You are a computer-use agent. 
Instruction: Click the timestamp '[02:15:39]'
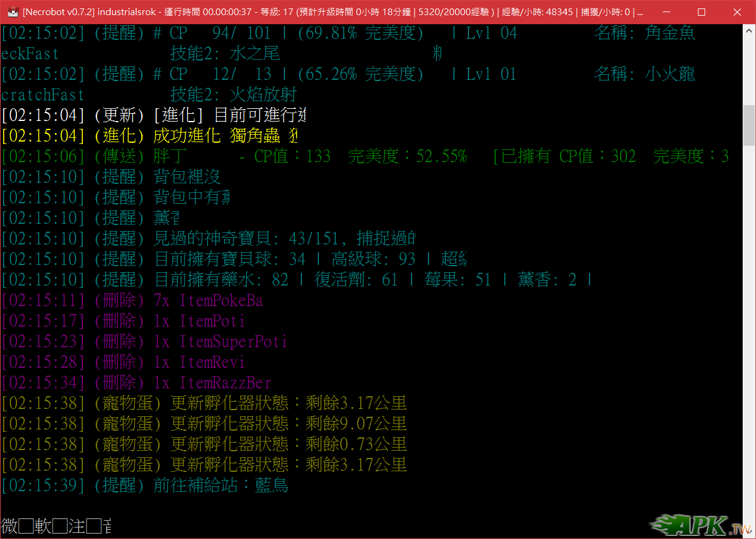click(44, 485)
